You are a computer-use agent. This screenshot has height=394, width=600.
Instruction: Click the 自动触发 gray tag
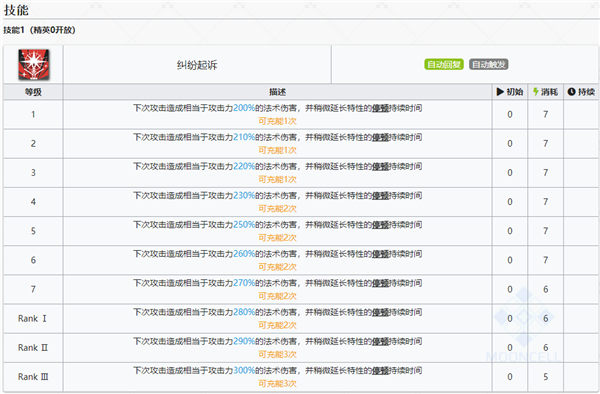[x=489, y=64]
